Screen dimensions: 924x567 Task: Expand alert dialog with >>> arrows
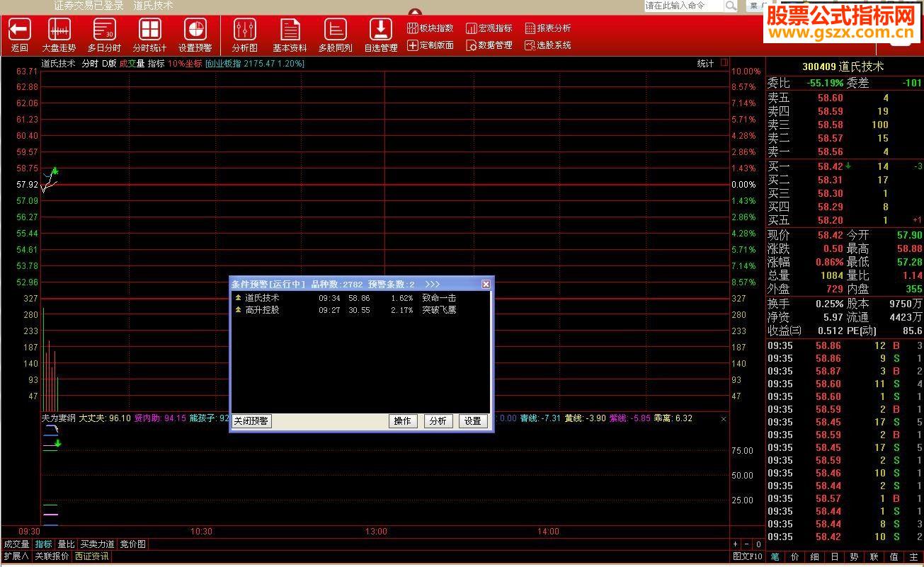pyautogui.click(x=433, y=284)
